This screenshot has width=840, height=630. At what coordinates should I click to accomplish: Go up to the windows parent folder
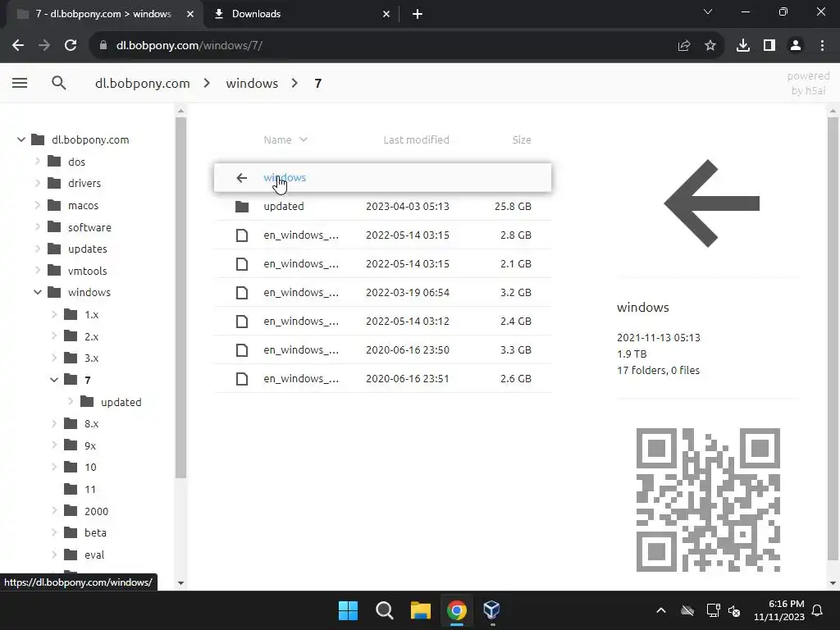(x=382, y=177)
